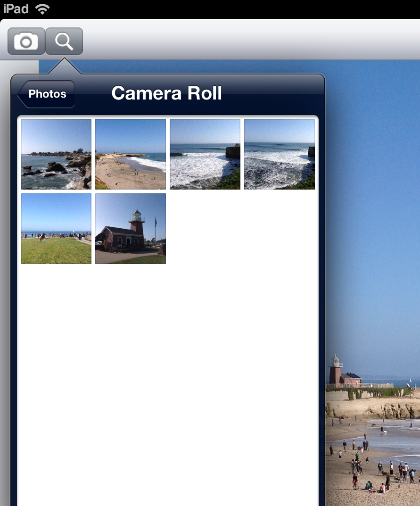The height and width of the screenshot is (506, 420).
Task: Click the Camera Roll title text
Action: [167, 93]
